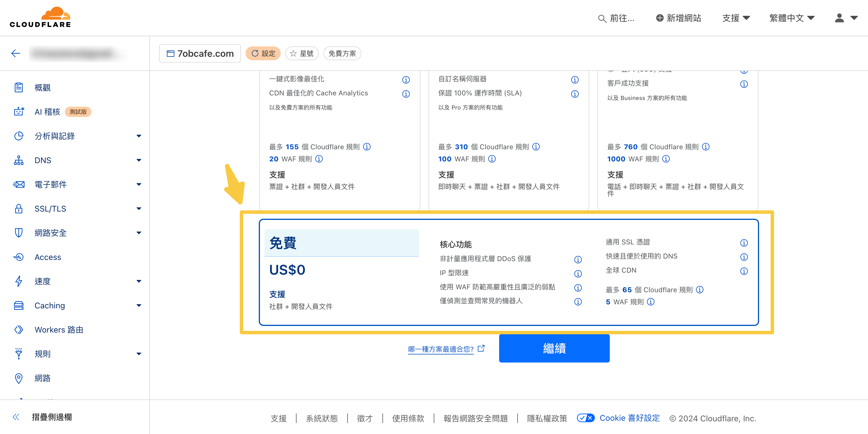The height and width of the screenshot is (434, 868).
Task: Expand 電子郵件 submenu arrow
Action: (139, 184)
